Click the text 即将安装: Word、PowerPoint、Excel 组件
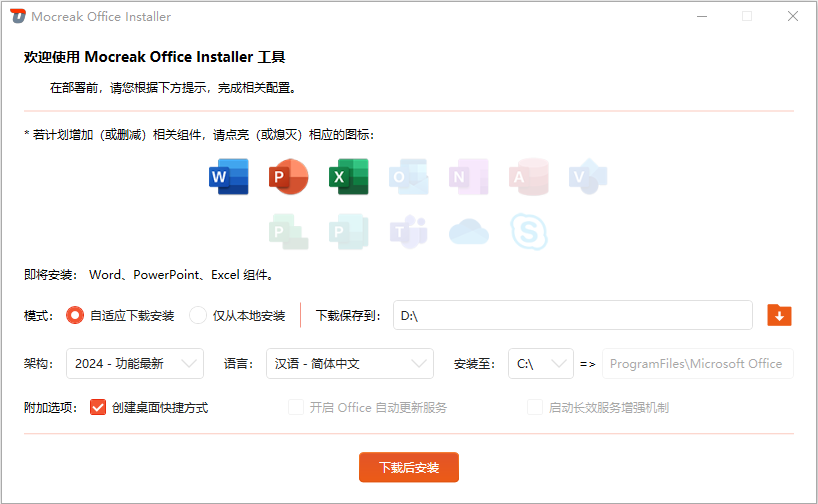The image size is (818, 504). point(149,275)
